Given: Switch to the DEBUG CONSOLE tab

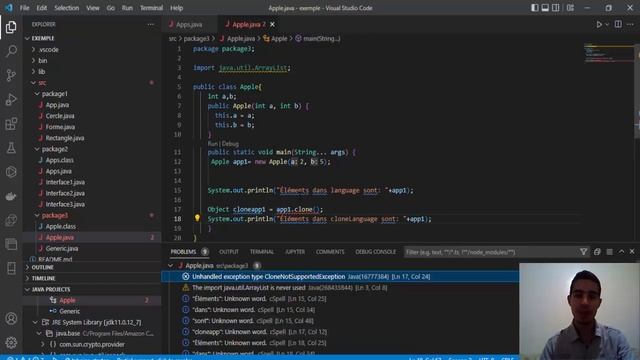Looking at the screenshot, I should pyautogui.click(x=376, y=252).
